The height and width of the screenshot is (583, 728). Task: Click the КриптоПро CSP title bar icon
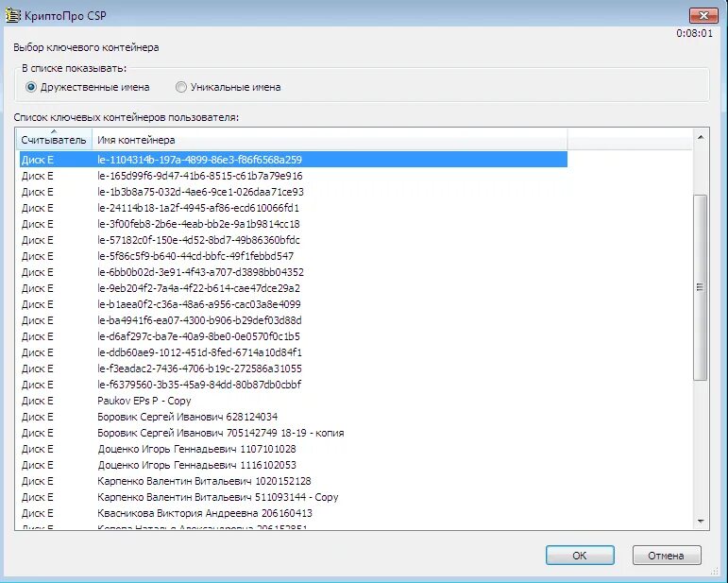[x=13, y=15]
